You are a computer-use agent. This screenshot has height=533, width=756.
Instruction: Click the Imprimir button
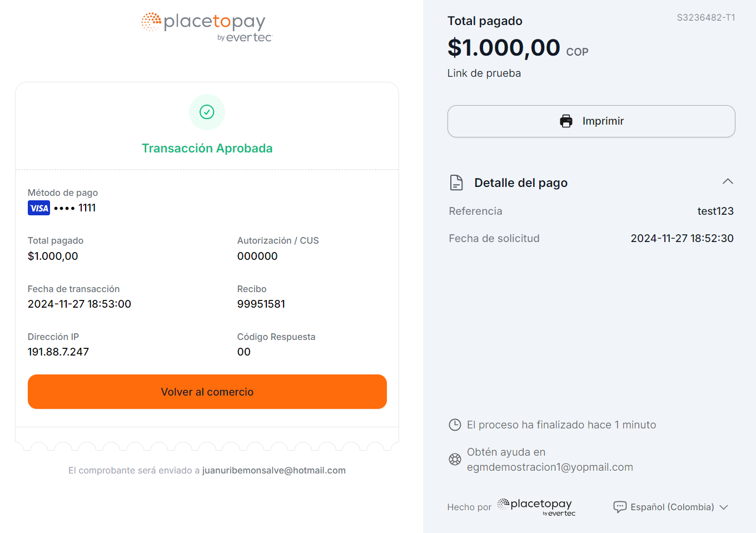[x=591, y=121]
